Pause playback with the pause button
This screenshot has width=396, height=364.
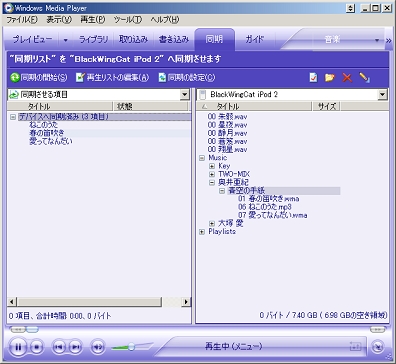[x=18, y=347]
